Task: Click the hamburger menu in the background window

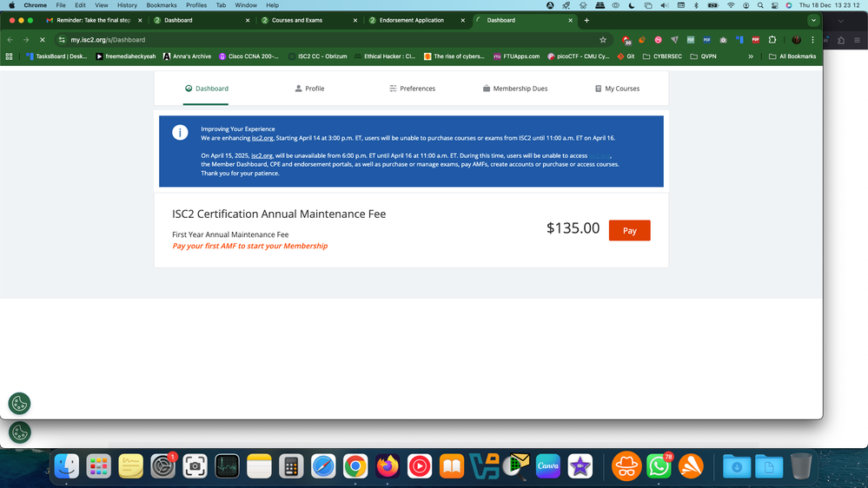Action: pyautogui.click(x=857, y=40)
